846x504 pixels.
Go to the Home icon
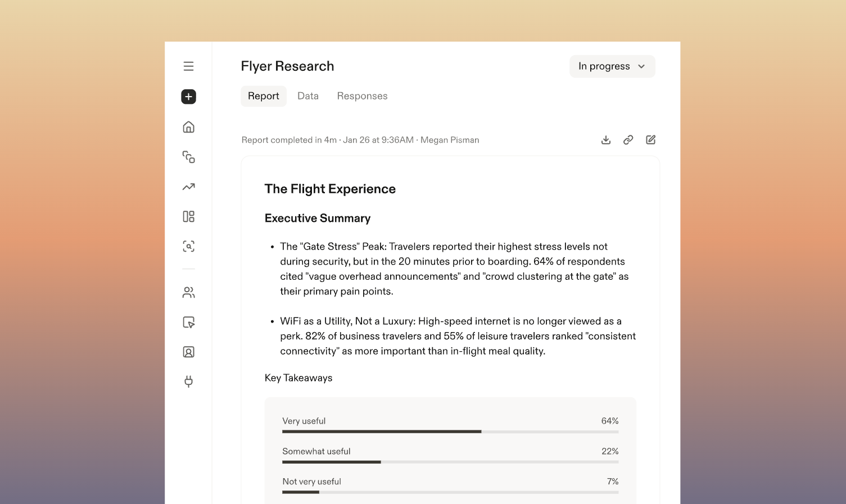click(x=188, y=127)
